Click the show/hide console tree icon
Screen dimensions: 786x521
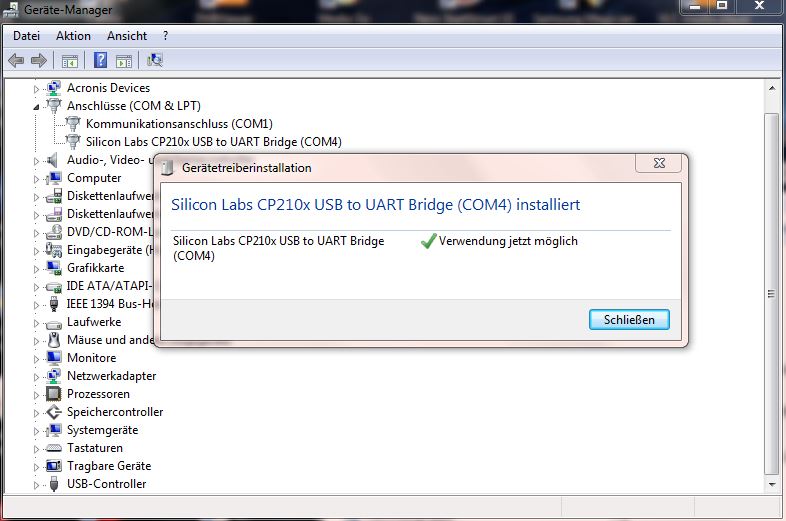point(70,61)
